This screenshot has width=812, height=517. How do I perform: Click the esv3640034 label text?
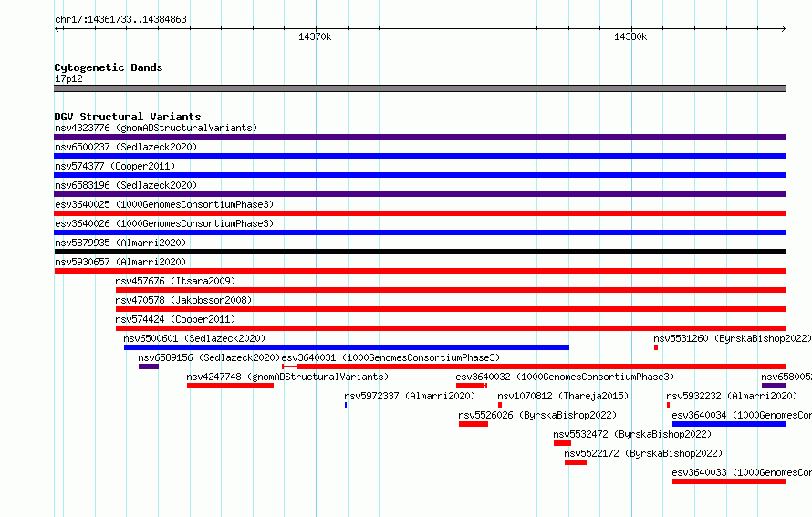pyautogui.click(x=742, y=415)
